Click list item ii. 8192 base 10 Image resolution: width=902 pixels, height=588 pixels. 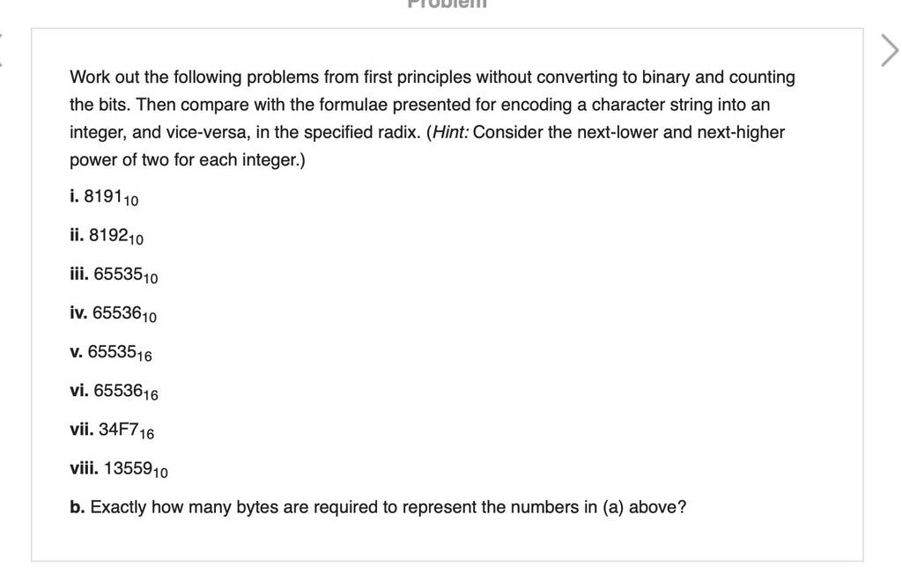click(107, 236)
